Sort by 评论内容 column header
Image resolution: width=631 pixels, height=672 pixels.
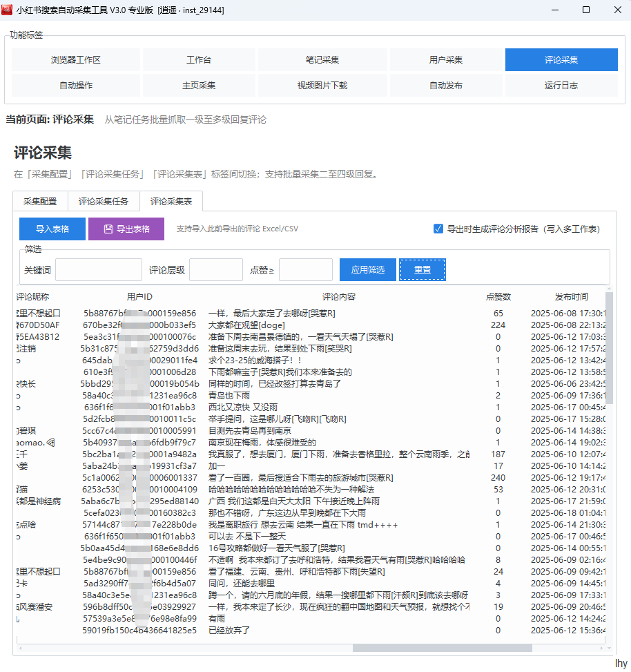pyautogui.click(x=339, y=296)
